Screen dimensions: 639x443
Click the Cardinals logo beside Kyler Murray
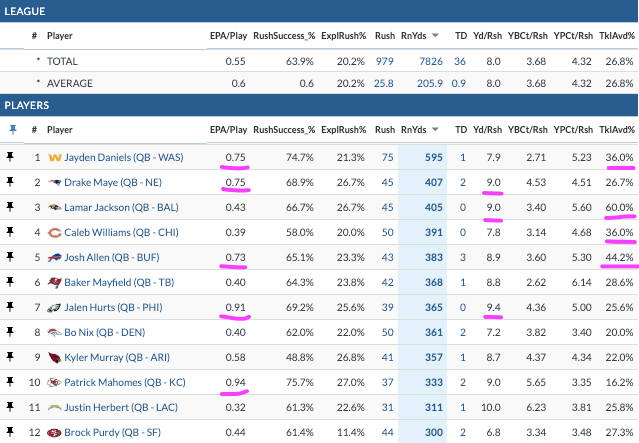pos(55,358)
